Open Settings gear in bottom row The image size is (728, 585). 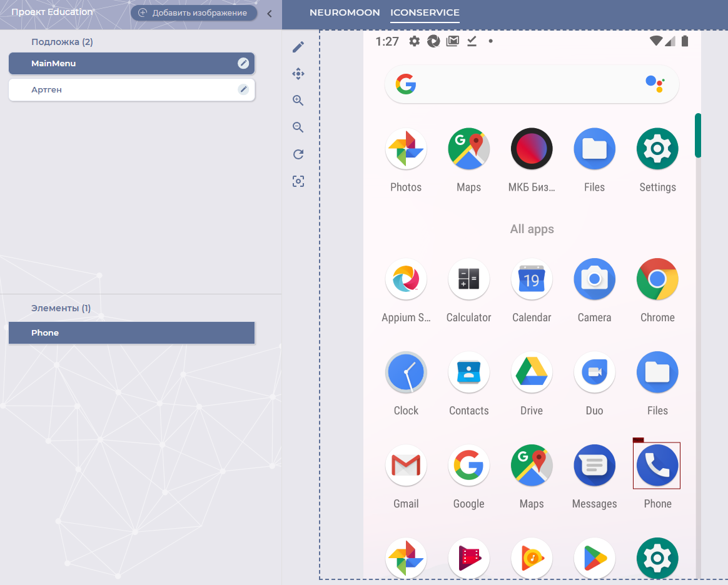pyautogui.click(x=657, y=558)
